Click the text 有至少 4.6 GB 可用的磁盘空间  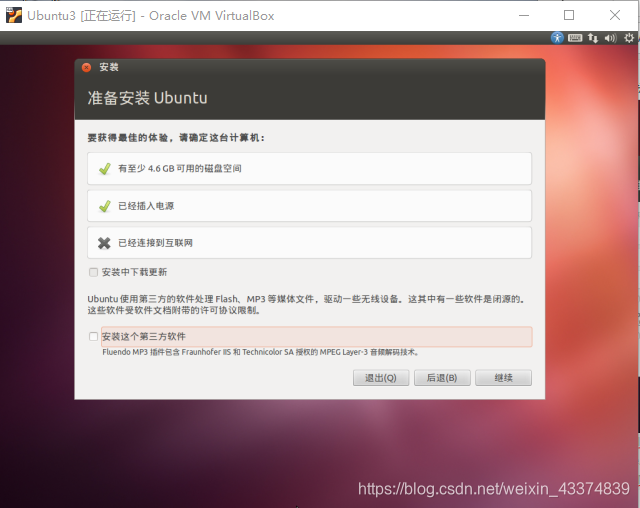tap(180, 169)
